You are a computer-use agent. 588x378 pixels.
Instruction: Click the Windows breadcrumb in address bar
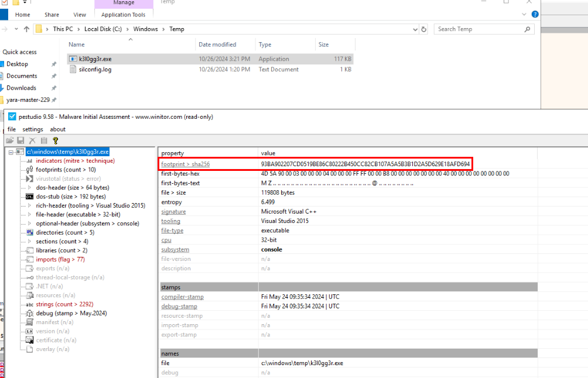click(x=145, y=29)
